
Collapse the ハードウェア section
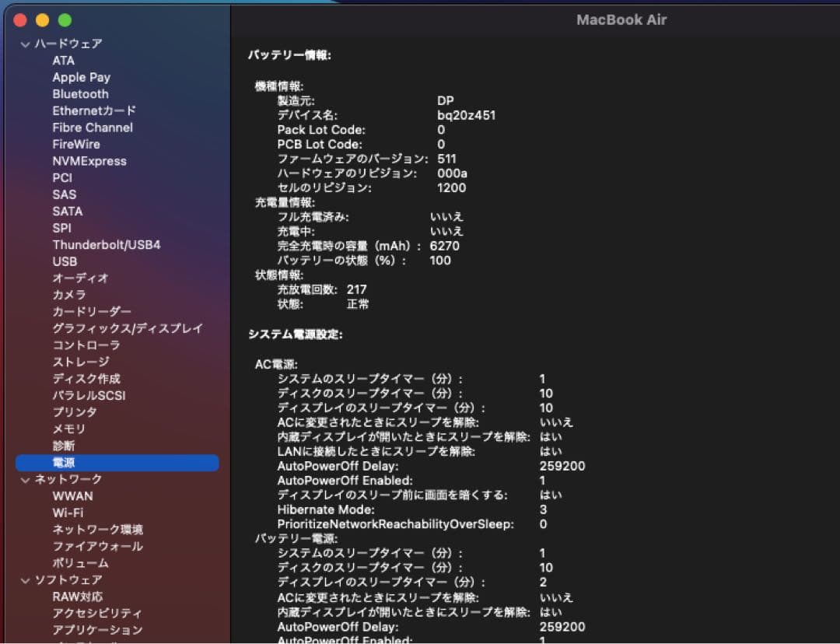26,44
